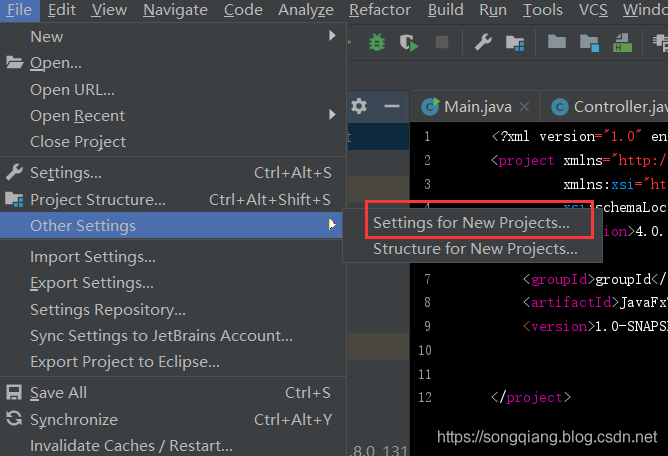Select Open Recent menu entry

coord(173,115)
